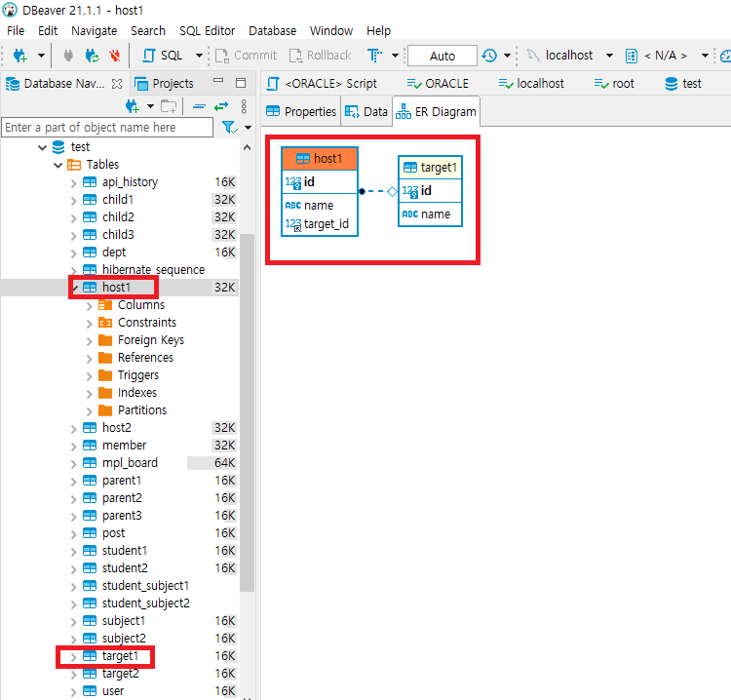Select the dept table in tree

coord(114,253)
